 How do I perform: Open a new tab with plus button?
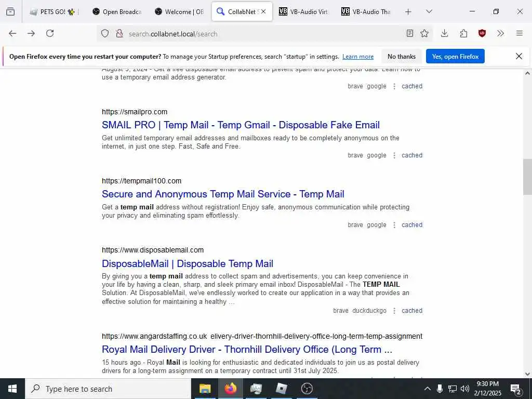tap(408, 12)
